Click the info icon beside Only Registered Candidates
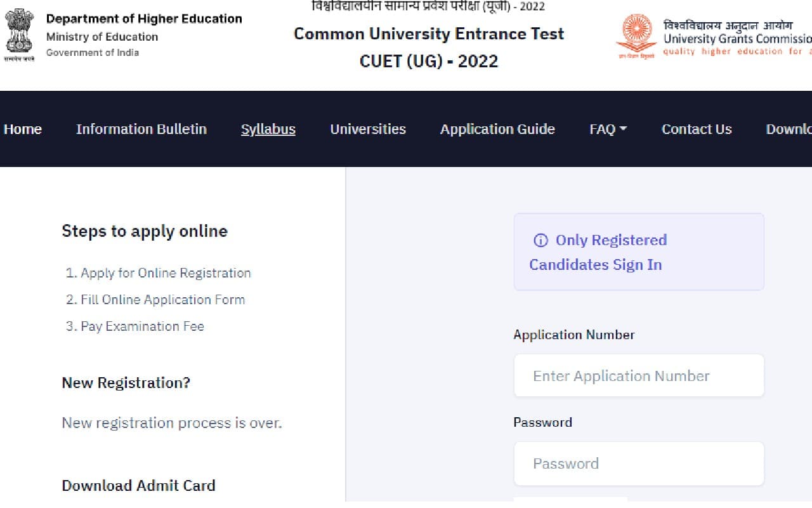Screen dimensions: 812x508 tap(540, 241)
